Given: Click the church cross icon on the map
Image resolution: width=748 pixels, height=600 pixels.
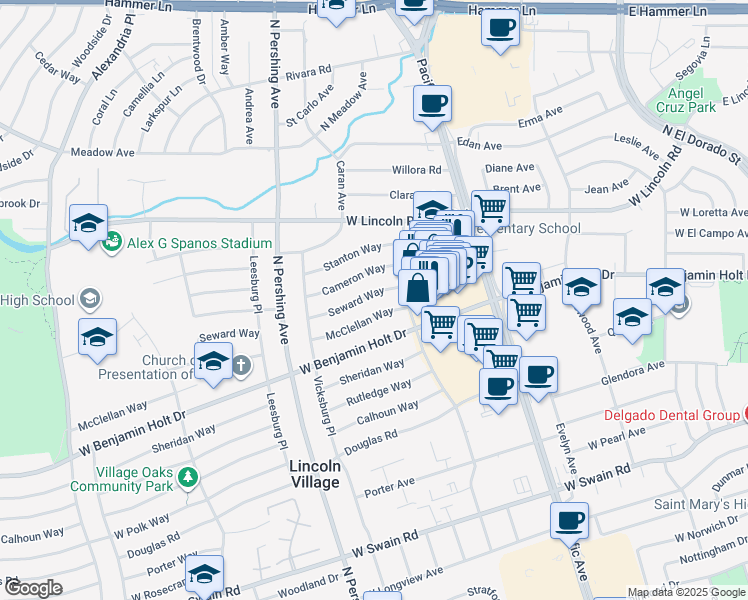Looking at the screenshot, I should click(x=241, y=366).
